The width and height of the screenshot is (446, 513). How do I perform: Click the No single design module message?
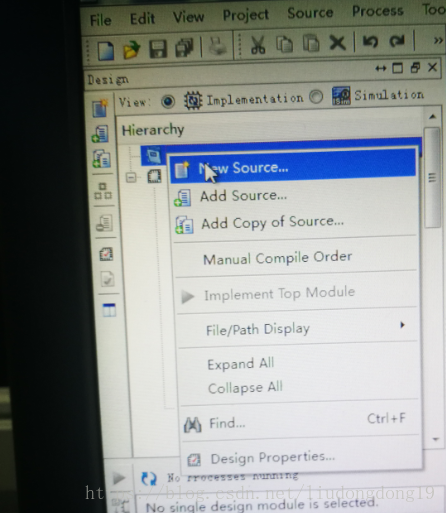(261, 505)
